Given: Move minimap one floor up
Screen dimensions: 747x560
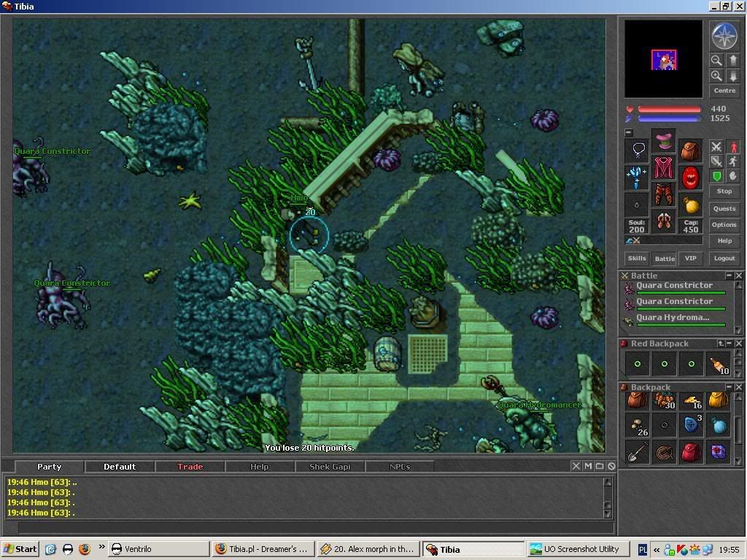Looking at the screenshot, I should click(x=732, y=61).
